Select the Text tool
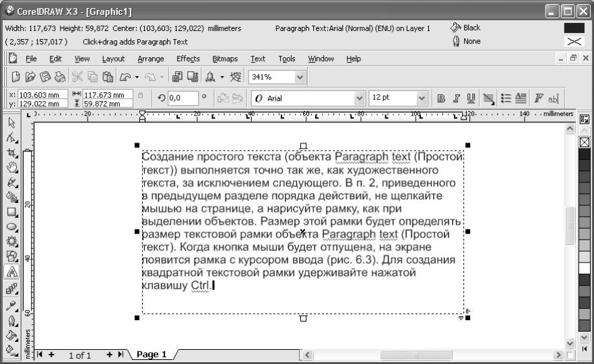 (x=11, y=272)
